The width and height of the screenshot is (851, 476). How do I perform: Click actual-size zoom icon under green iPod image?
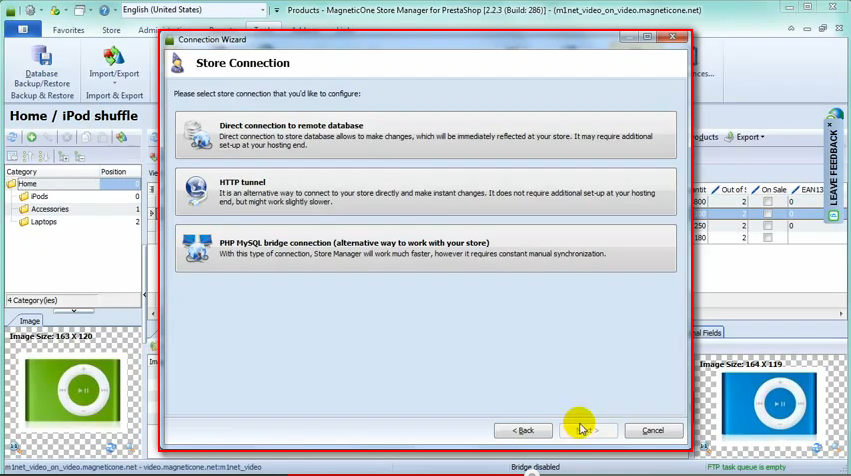[15, 448]
